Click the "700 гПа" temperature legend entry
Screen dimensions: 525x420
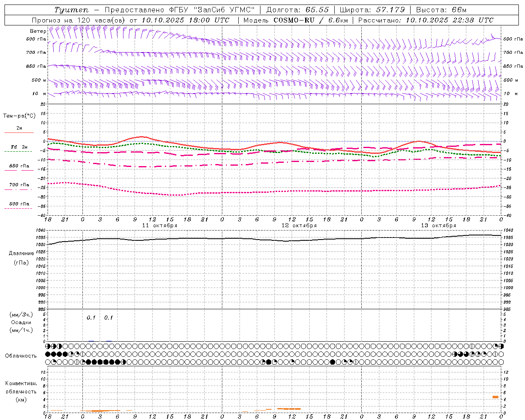pos(19,185)
